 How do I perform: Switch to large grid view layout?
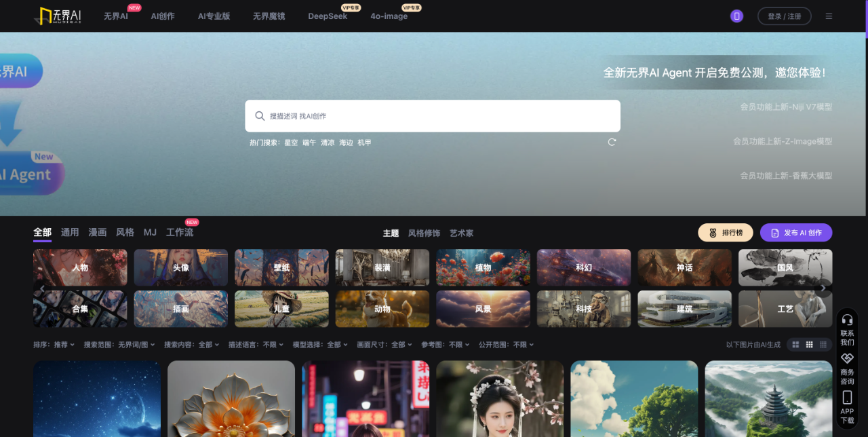coord(795,345)
